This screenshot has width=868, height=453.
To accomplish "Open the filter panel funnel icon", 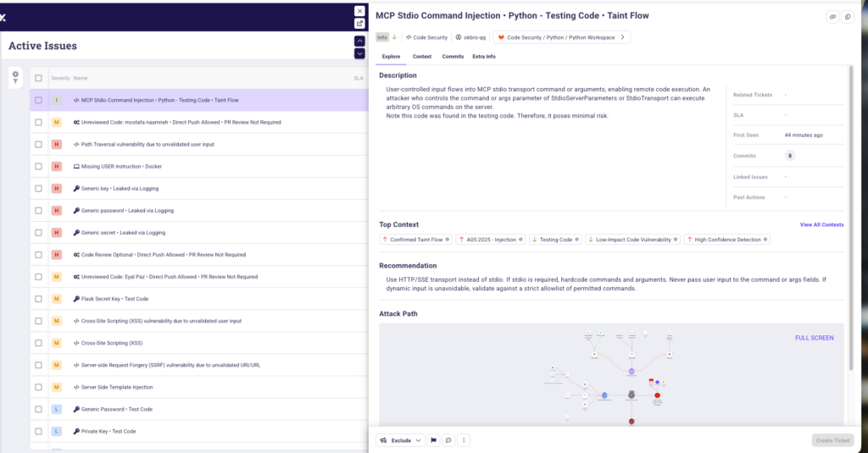I will [x=14, y=78].
